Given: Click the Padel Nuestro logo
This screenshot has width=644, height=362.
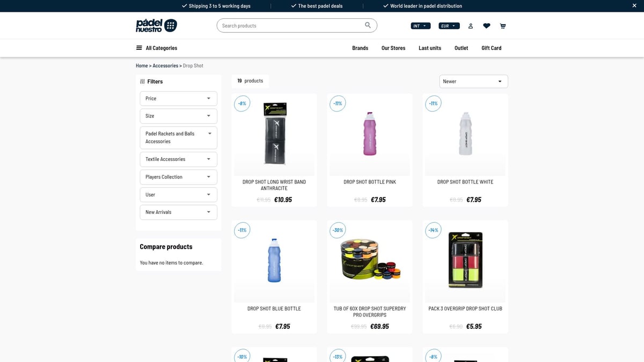Looking at the screenshot, I should point(156,25).
